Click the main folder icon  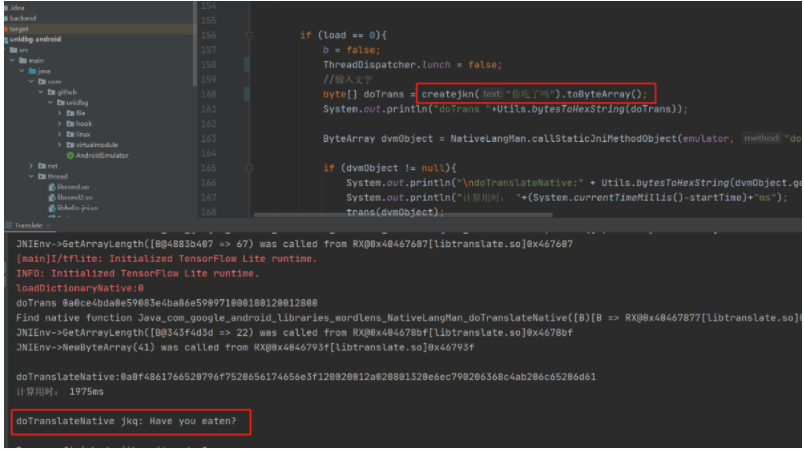coord(23,60)
